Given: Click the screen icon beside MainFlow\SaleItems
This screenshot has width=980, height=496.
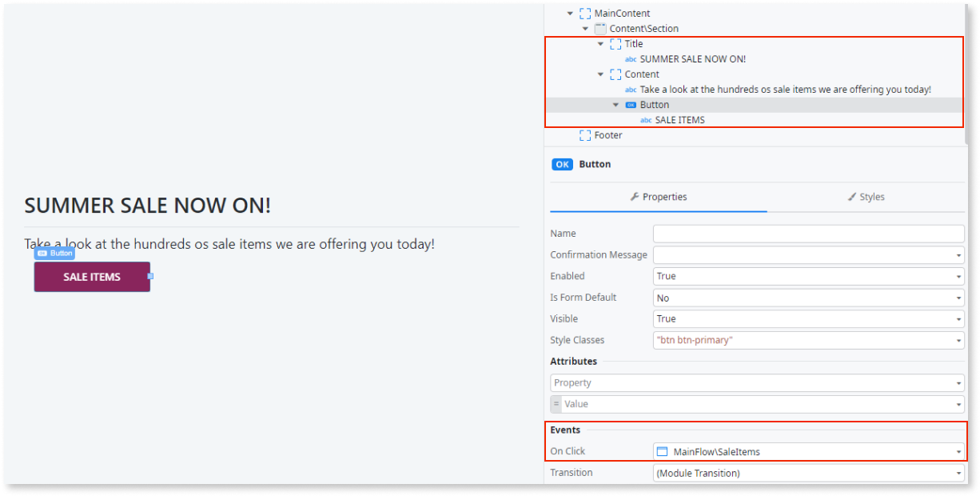Looking at the screenshot, I should 661,450.
